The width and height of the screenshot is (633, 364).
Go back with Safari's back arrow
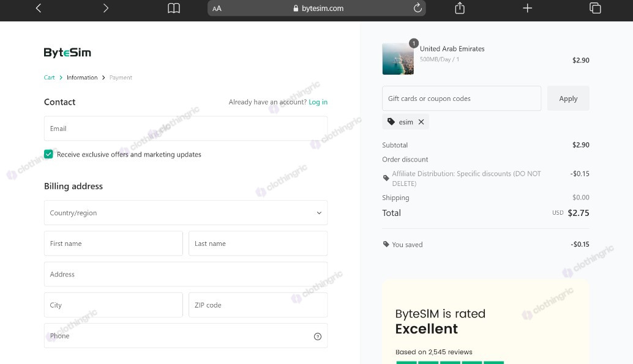click(x=39, y=8)
